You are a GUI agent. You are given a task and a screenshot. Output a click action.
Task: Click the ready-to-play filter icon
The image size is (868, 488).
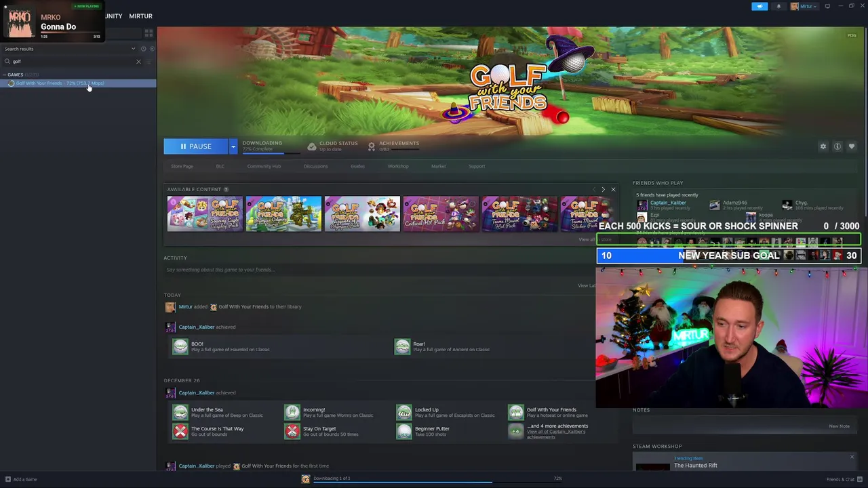coord(151,49)
